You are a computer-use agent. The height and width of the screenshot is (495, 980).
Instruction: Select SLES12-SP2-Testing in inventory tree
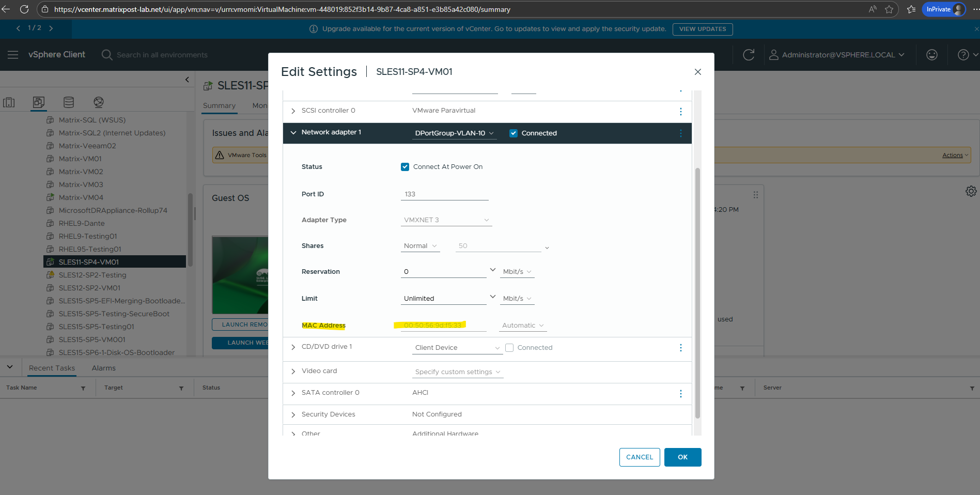pos(92,275)
